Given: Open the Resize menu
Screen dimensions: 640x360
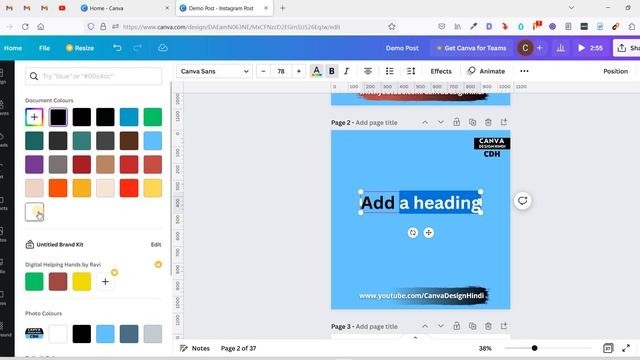Looking at the screenshot, I should point(80,48).
